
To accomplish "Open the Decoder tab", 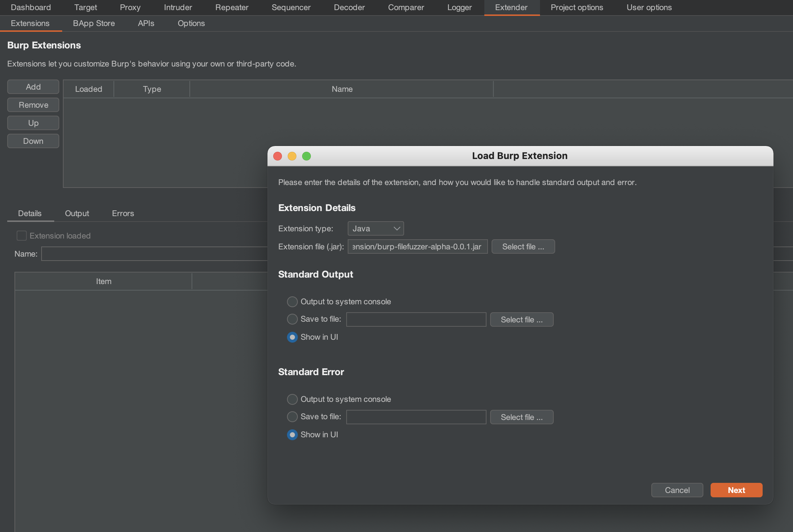I will pyautogui.click(x=349, y=7).
